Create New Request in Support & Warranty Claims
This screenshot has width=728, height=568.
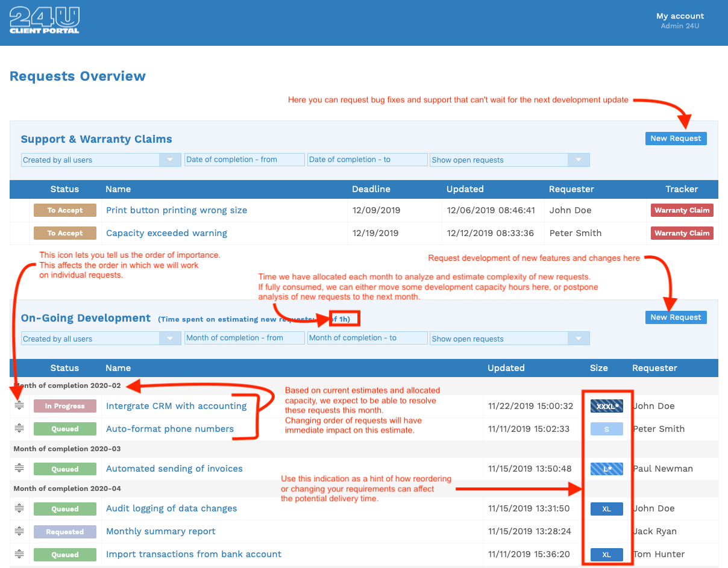click(676, 139)
